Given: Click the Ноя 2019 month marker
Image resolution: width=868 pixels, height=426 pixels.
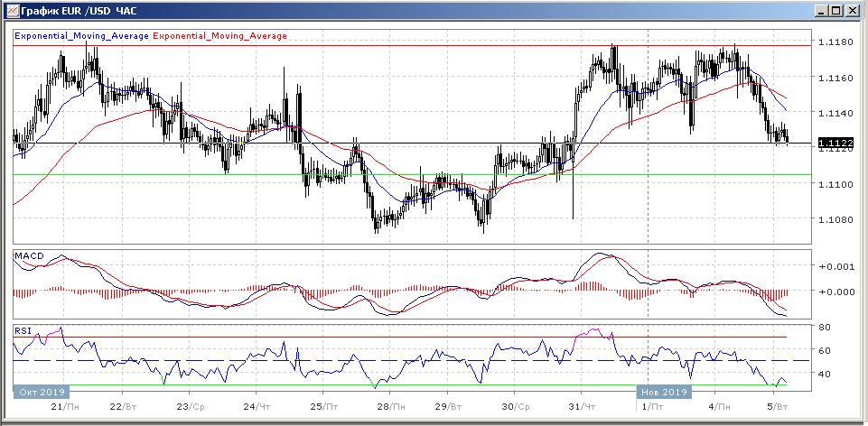Looking at the screenshot, I should [x=664, y=392].
